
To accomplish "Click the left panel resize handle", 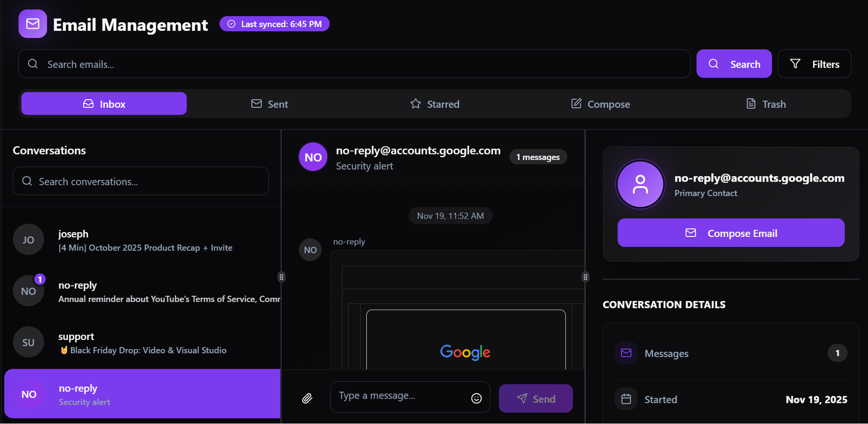I will (x=281, y=277).
